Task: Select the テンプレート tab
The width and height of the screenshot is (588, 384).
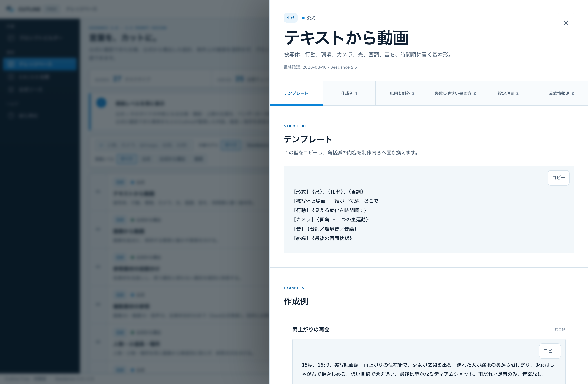Action: 296,93
